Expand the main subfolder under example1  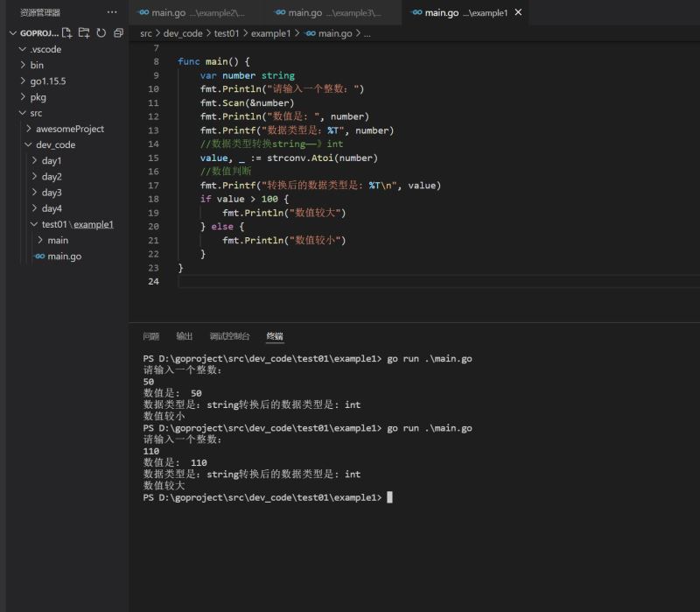pos(40,240)
